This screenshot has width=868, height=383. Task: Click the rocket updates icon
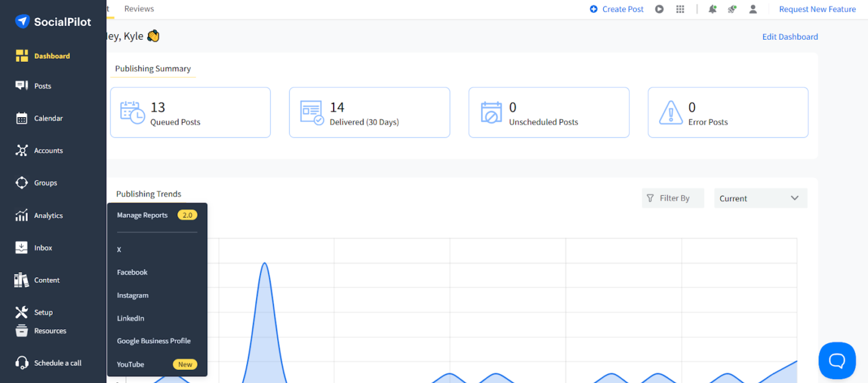point(732,9)
